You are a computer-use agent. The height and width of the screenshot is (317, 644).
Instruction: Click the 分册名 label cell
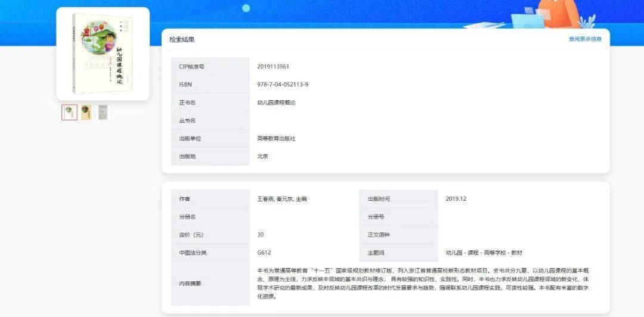coord(210,217)
